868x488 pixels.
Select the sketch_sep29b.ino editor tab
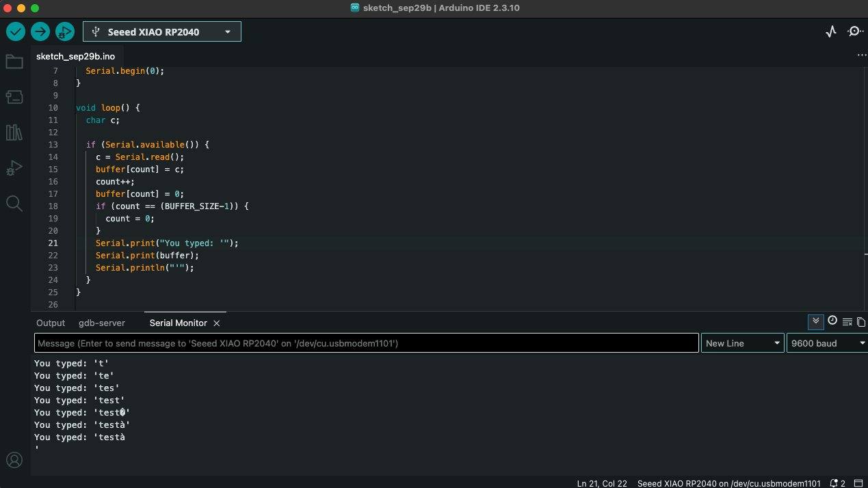coord(75,56)
